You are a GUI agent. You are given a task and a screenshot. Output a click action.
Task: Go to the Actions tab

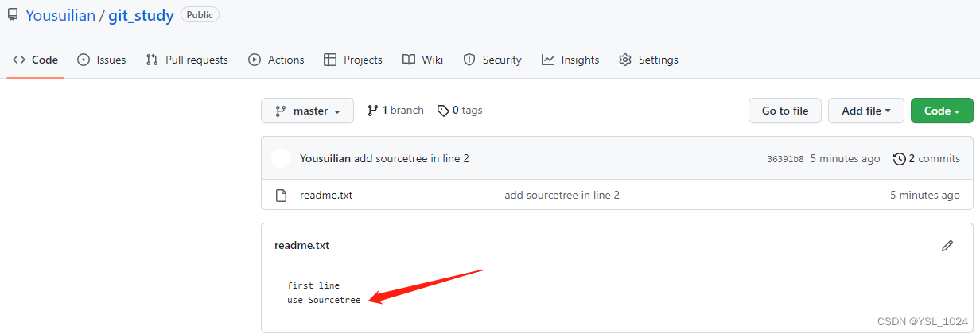pyautogui.click(x=276, y=60)
